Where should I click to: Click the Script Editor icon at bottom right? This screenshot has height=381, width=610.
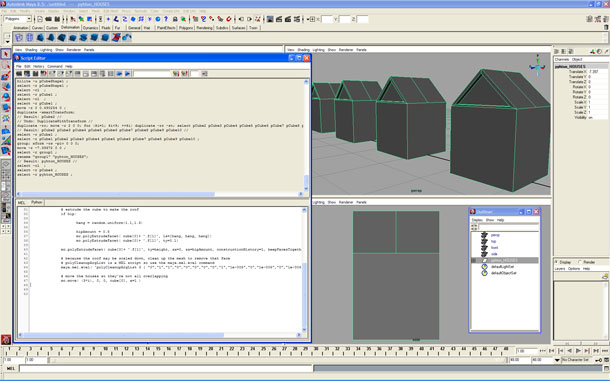606,368
